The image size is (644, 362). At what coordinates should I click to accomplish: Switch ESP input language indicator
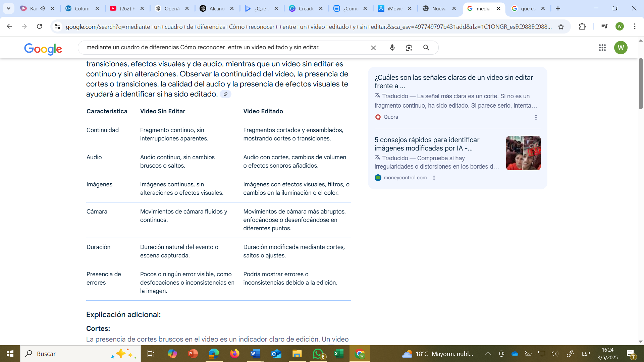(586, 354)
